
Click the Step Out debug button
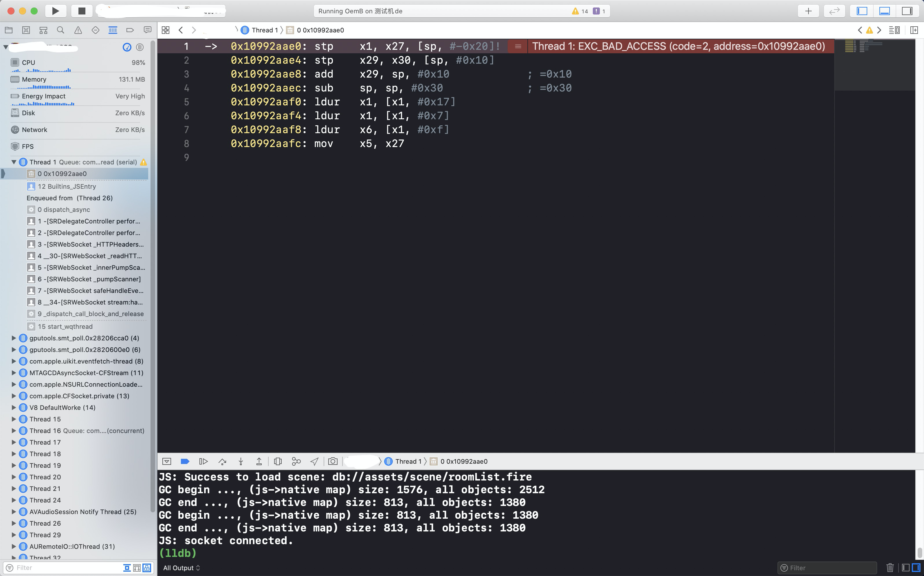pos(259,461)
